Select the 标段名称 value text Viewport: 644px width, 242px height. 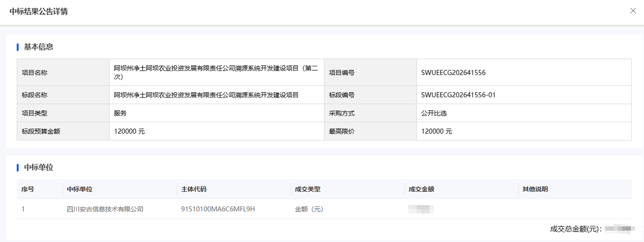206,95
